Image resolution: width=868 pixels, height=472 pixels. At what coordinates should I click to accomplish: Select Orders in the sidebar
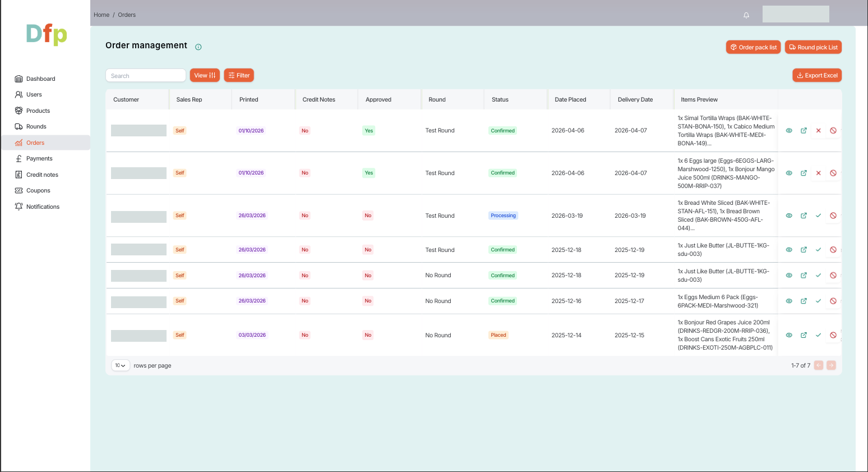pyautogui.click(x=45, y=143)
